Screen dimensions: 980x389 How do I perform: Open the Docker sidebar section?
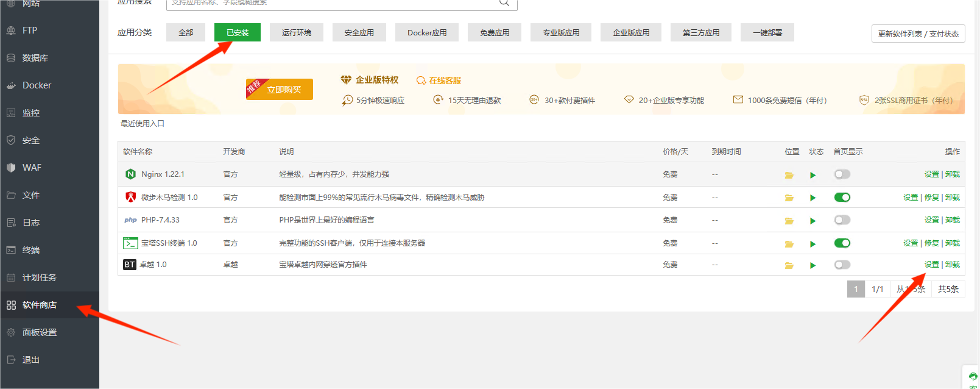click(49, 85)
